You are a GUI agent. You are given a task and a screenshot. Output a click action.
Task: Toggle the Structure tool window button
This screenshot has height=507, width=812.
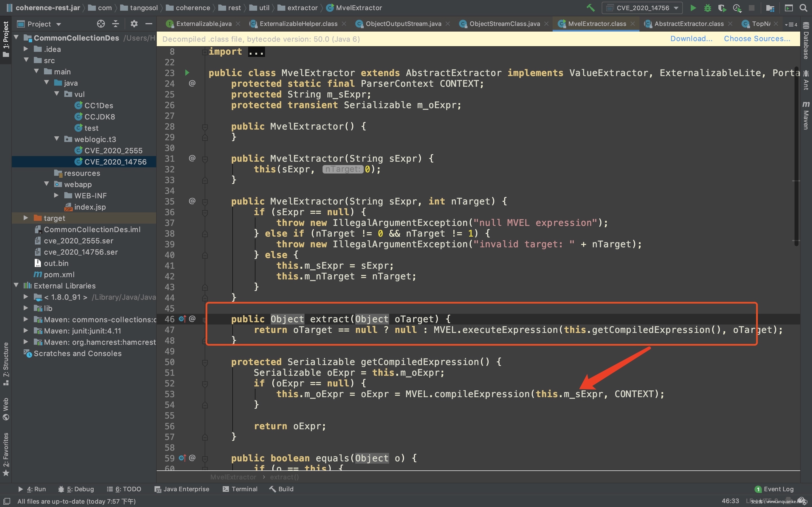coord(6,364)
